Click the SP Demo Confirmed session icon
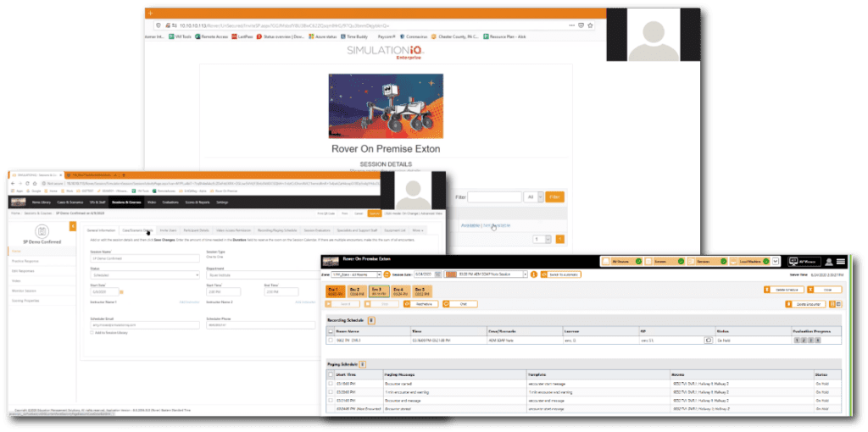This screenshot has height=432, width=868. point(42,232)
